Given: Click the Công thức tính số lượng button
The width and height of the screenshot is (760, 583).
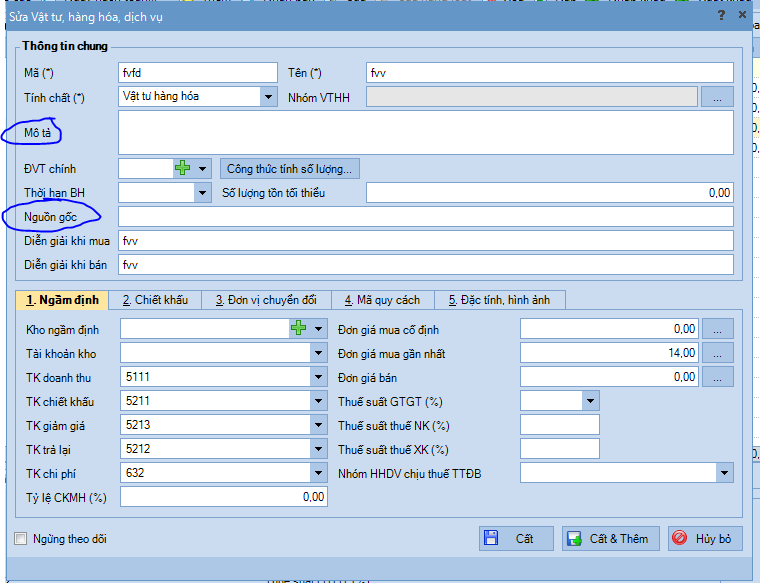Looking at the screenshot, I should point(289,169).
